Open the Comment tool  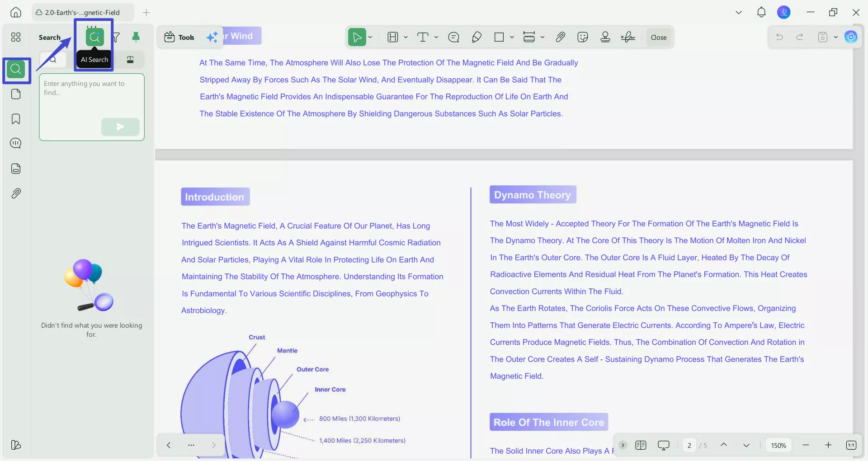click(x=453, y=37)
